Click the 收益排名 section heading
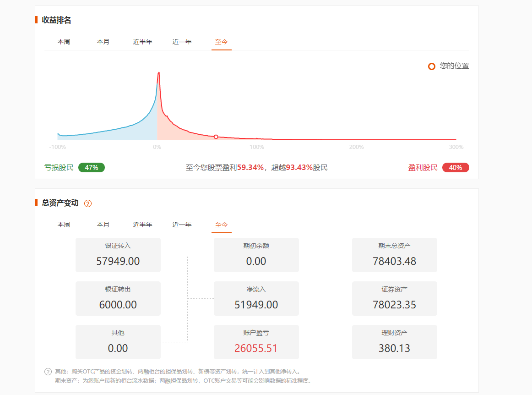 56,20
